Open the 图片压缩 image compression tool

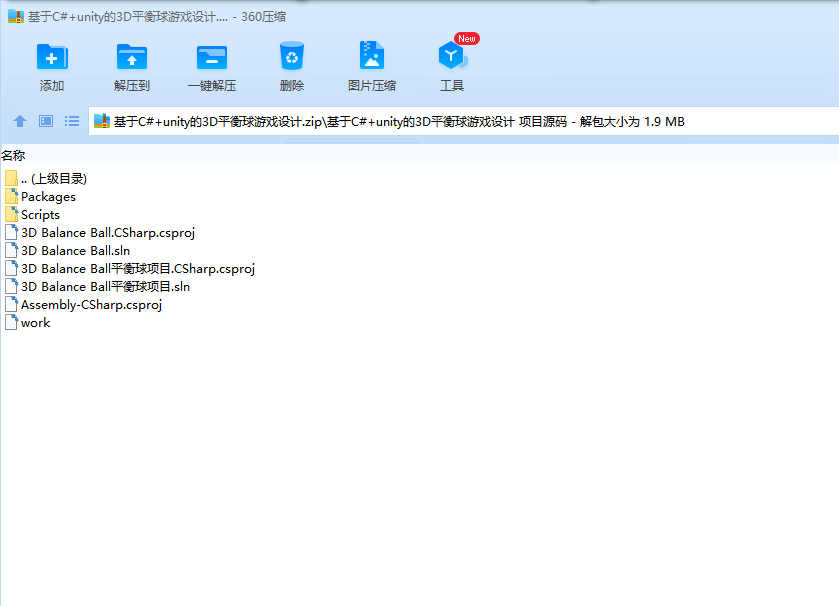coord(372,56)
